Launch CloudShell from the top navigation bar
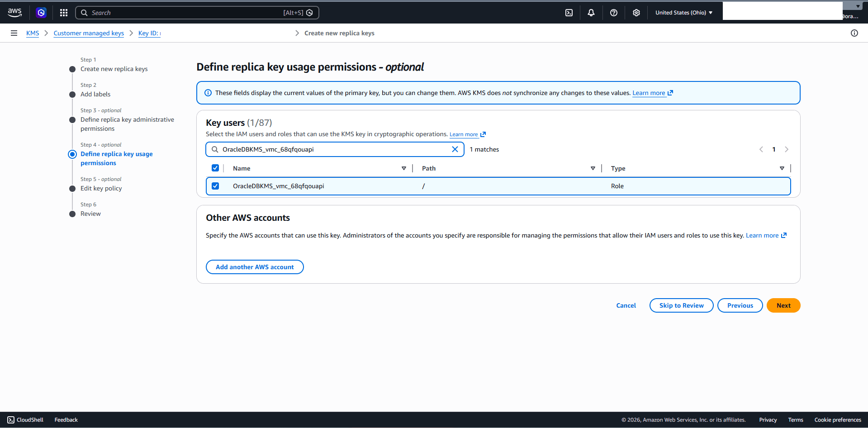This screenshot has width=868, height=428. click(569, 12)
